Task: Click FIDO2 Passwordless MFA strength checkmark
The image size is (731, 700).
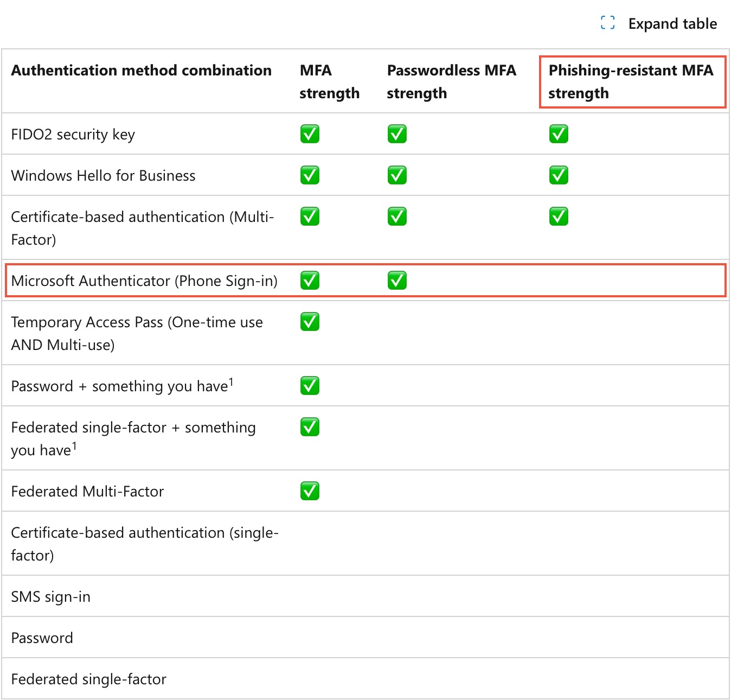Action: 397,134
